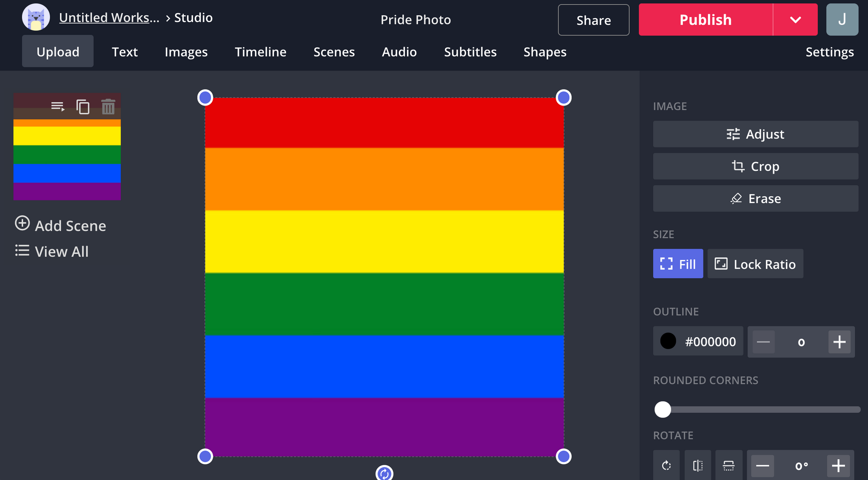Increase the rotation angle with the plus
Image resolution: width=868 pixels, height=480 pixels.
point(838,466)
